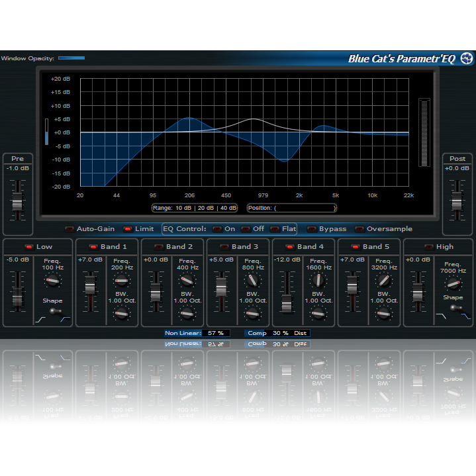Click the Band 4 BW knob
Viewport: 476px width, 476px height.
[x=318, y=314]
